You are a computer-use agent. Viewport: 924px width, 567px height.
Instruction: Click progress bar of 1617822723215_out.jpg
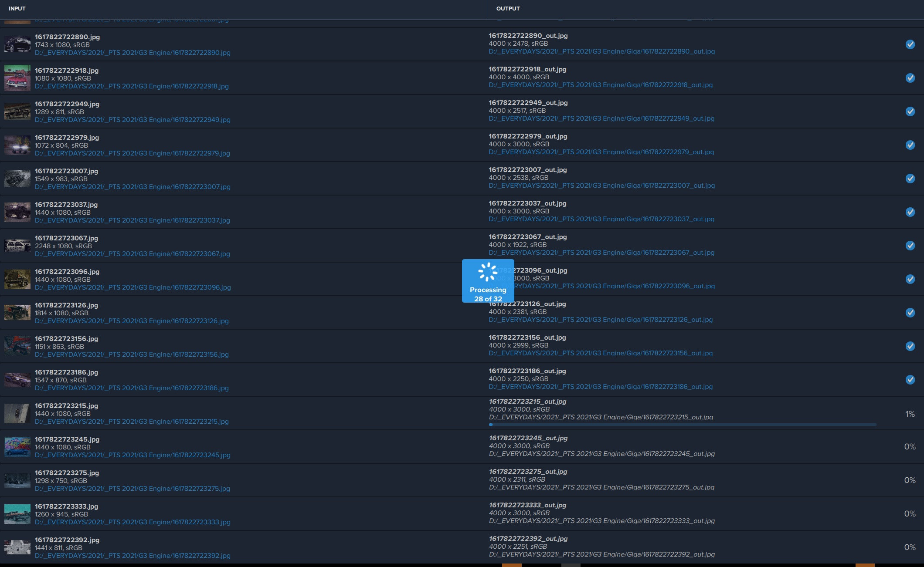pos(683,425)
